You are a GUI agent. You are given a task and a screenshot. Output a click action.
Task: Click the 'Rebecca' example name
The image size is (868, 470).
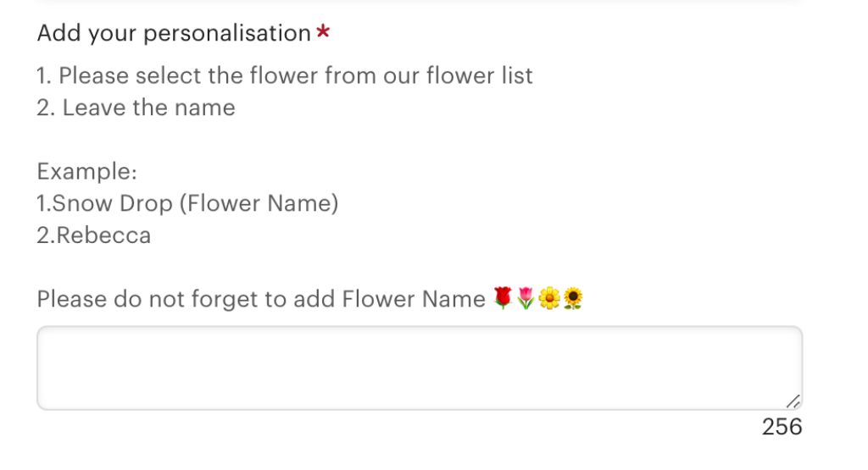pyautogui.click(x=103, y=235)
